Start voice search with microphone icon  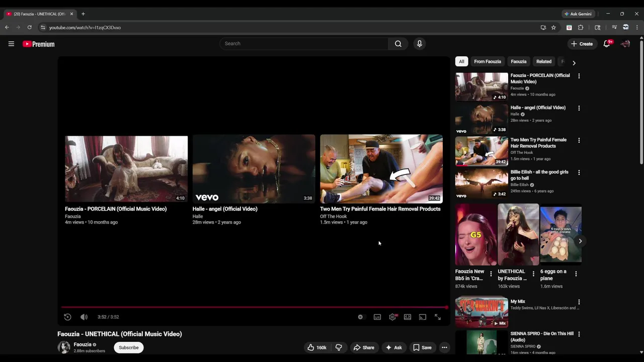click(419, 44)
